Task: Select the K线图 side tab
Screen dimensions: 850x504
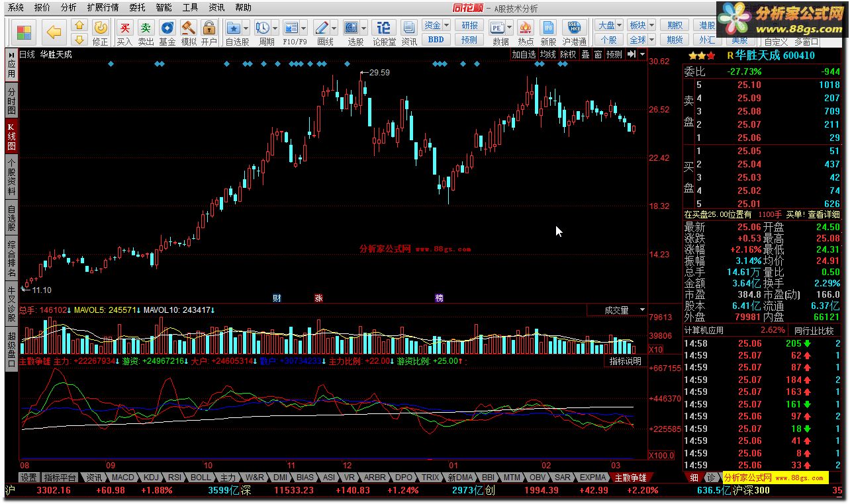Action: click(x=11, y=136)
